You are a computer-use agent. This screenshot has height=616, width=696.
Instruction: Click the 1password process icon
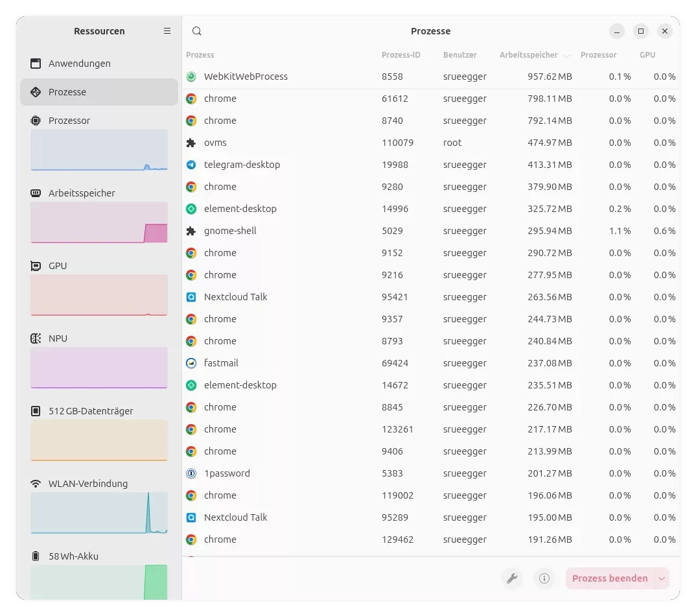[x=191, y=473]
